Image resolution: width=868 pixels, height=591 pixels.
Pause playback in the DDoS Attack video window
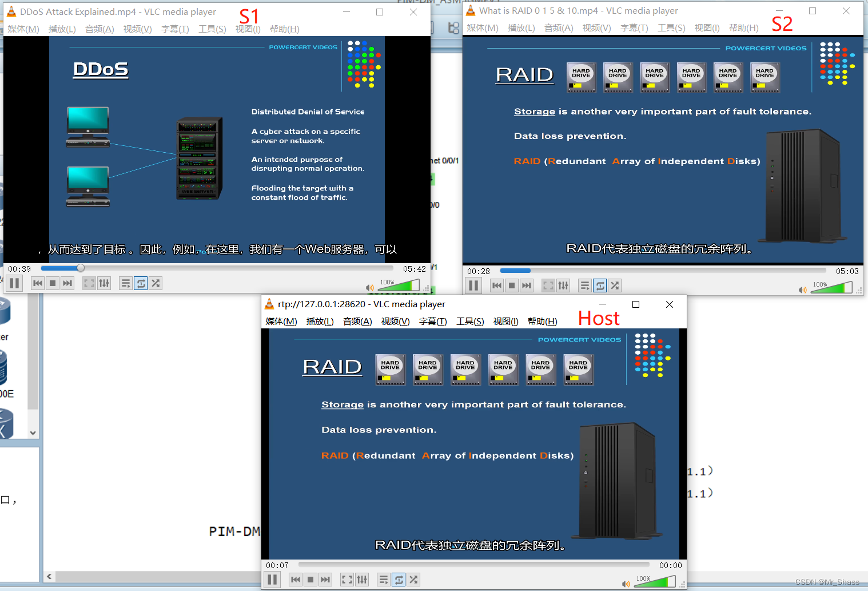click(x=14, y=283)
